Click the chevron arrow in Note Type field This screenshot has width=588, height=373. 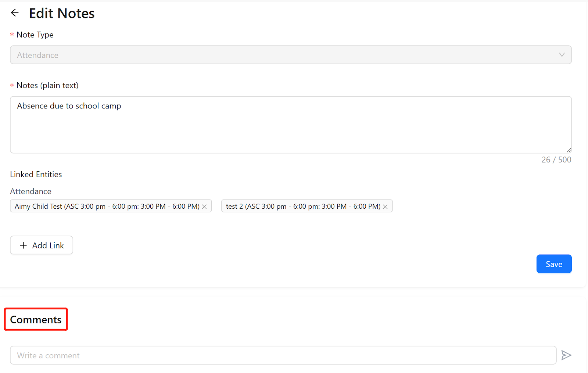[x=562, y=55]
